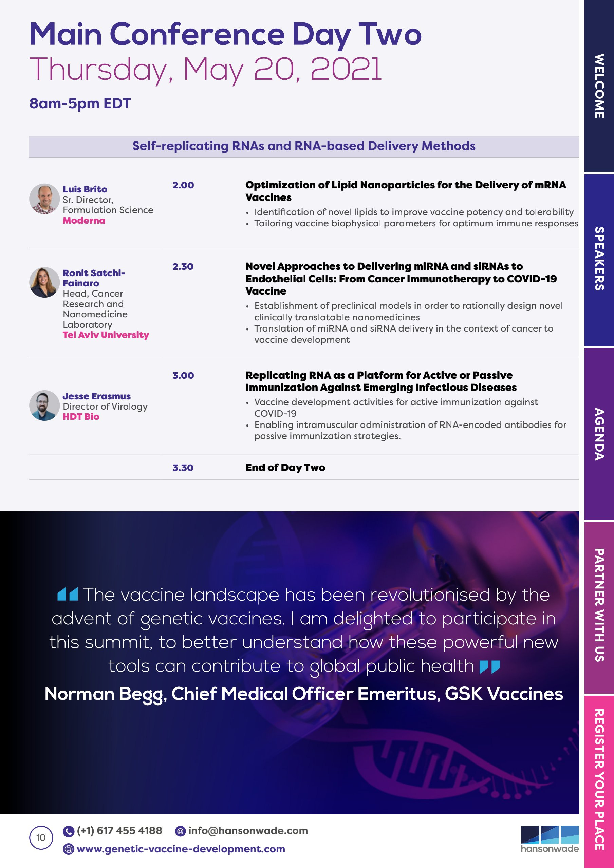Click the Jesse Erasmus speaker name
This screenshot has width=614, height=868.
pos(97,396)
